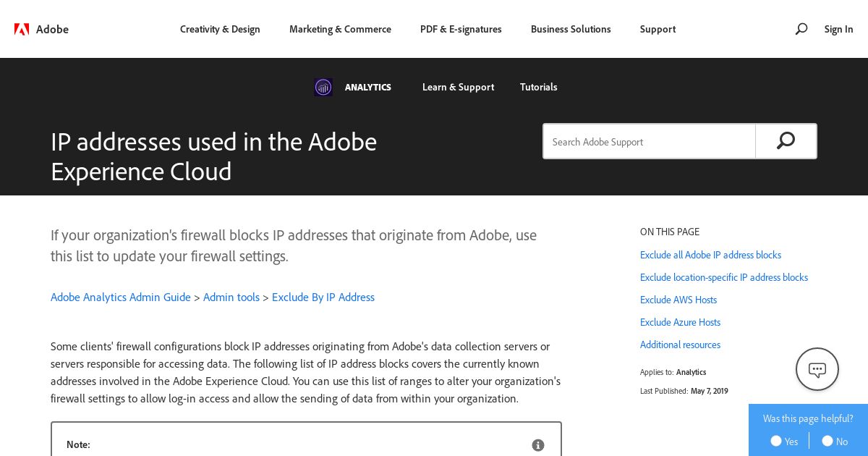This screenshot has width=868, height=456.
Task: Open the Support menu
Action: (658, 29)
